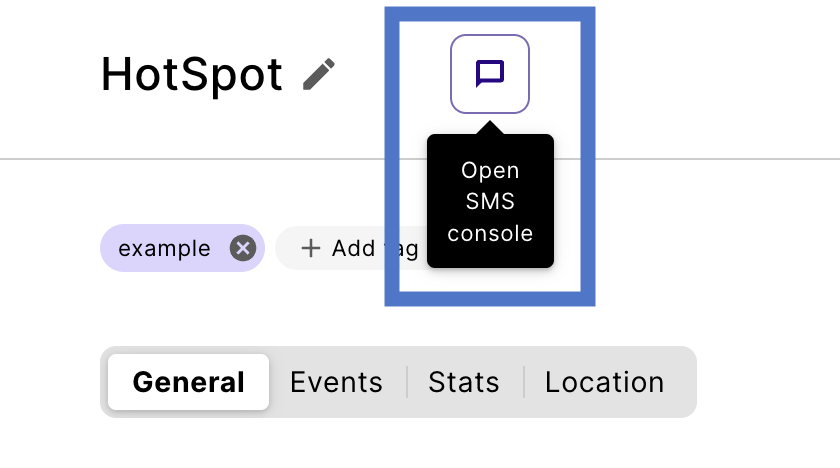Select the example tag chip label

point(164,248)
